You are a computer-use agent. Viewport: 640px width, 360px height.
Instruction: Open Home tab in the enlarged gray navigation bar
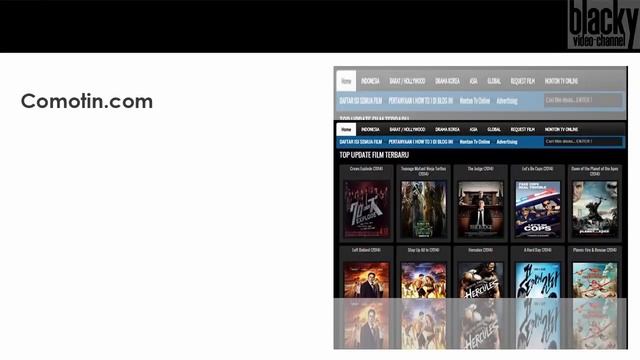[x=346, y=81]
